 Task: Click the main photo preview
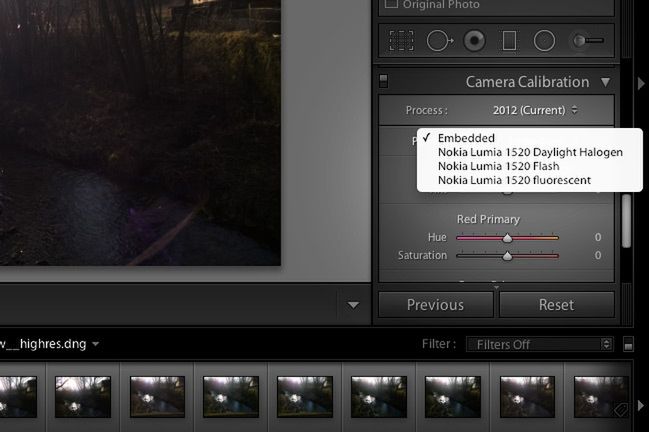tap(140, 132)
